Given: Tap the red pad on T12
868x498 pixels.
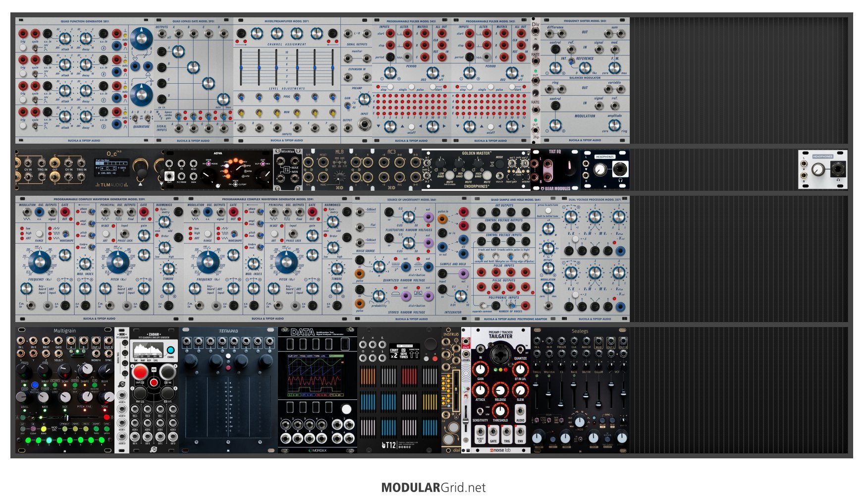Looking at the screenshot, I should (x=409, y=377).
